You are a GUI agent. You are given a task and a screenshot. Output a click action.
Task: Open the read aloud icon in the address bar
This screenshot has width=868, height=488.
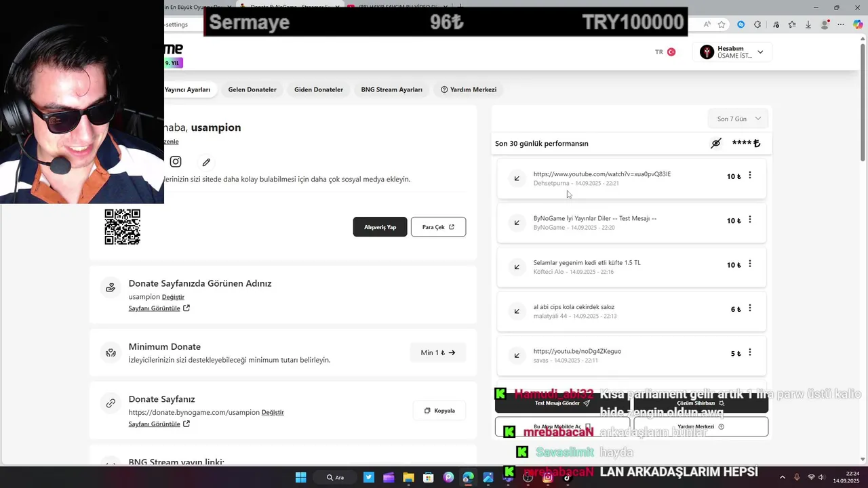[707, 24]
